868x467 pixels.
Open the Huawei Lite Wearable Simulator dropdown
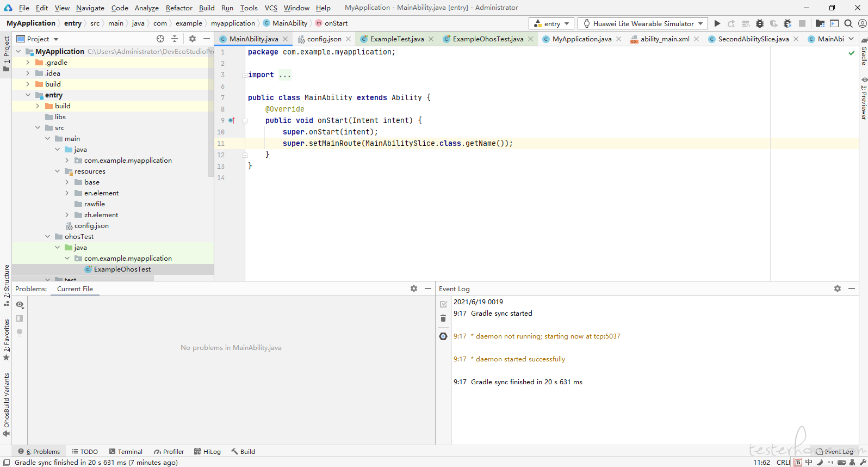click(x=643, y=23)
